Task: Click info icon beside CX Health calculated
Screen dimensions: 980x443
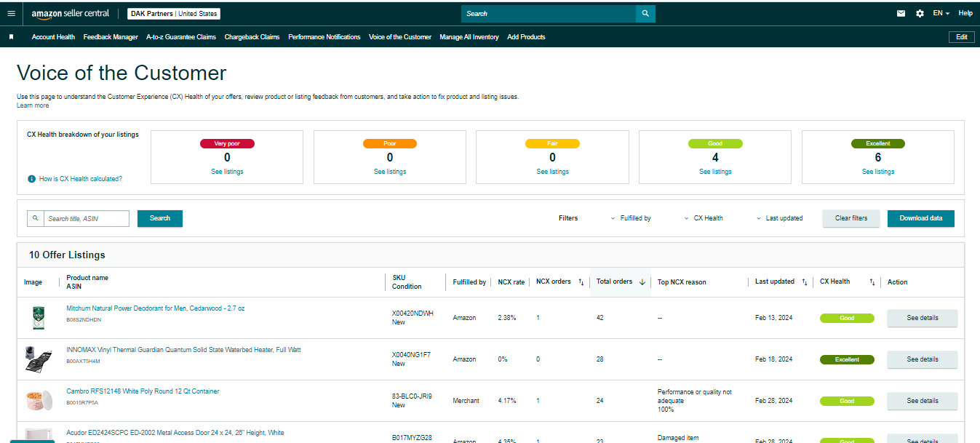Action: click(31, 179)
